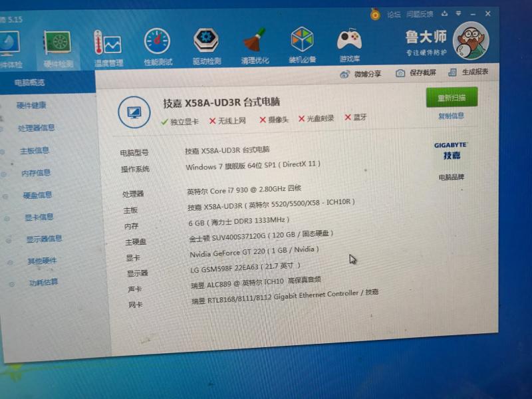This screenshot has height=399, width=532.
Task: Minimize the 鲁大师 window
Action: click(x=473, y=14)
